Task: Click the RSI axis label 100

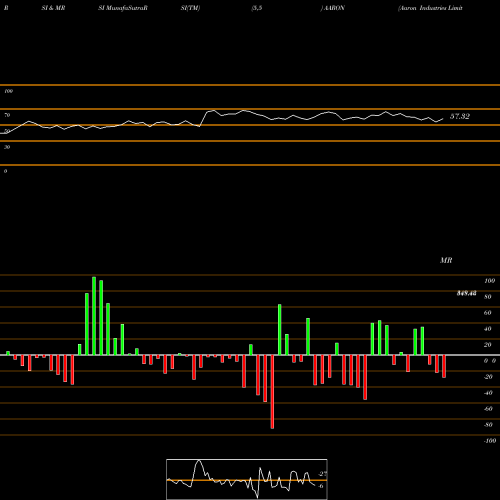Action: pyautogui.click(x=8, y=91)
